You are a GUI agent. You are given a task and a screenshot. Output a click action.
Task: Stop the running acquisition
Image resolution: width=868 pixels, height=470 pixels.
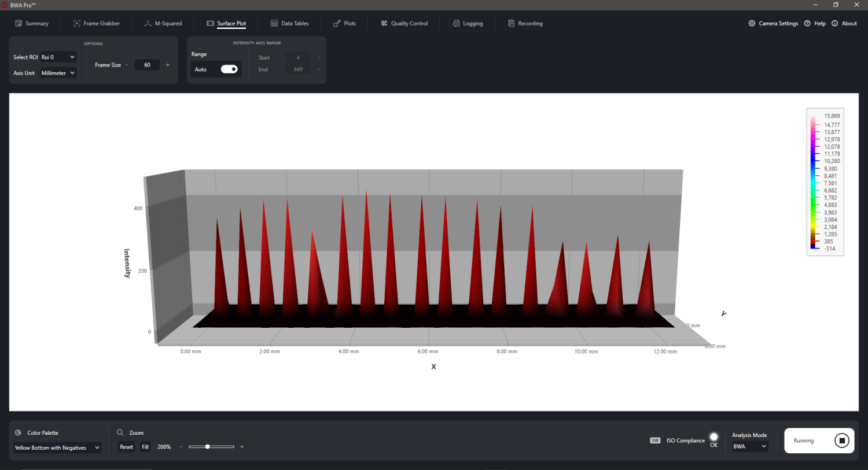(842, 441)
